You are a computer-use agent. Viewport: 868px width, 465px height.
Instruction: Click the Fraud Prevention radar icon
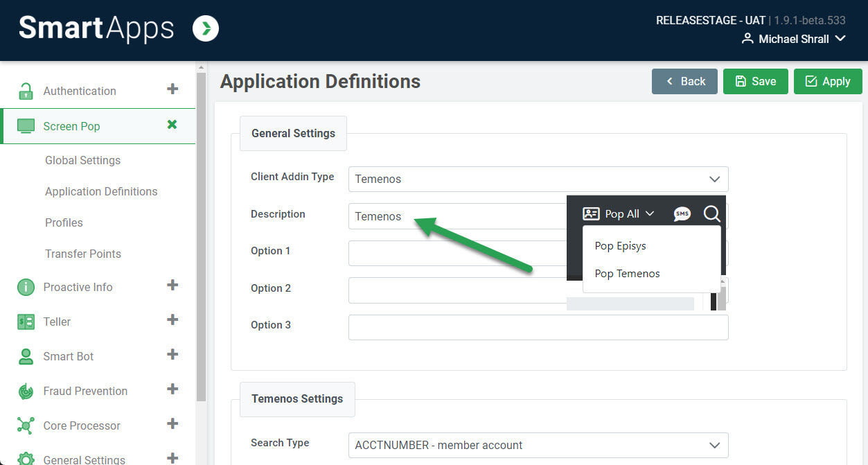point(26,391)
